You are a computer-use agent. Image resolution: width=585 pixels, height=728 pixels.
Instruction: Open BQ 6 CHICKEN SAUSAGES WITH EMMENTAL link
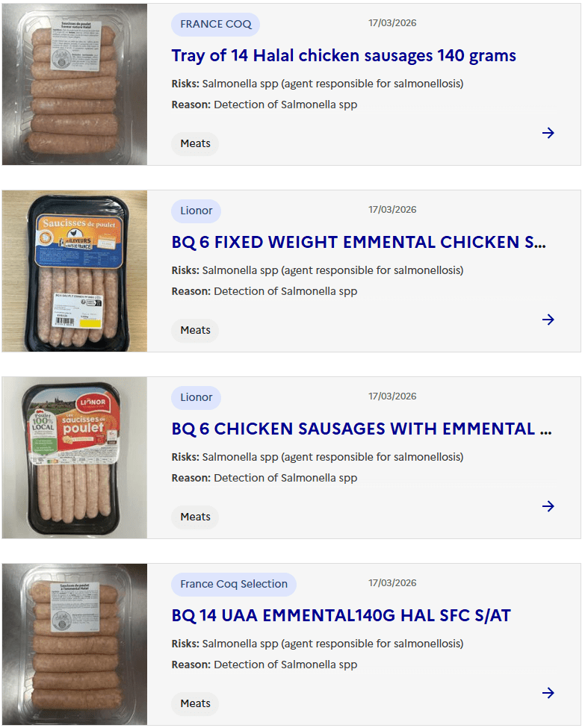(362, 429)
